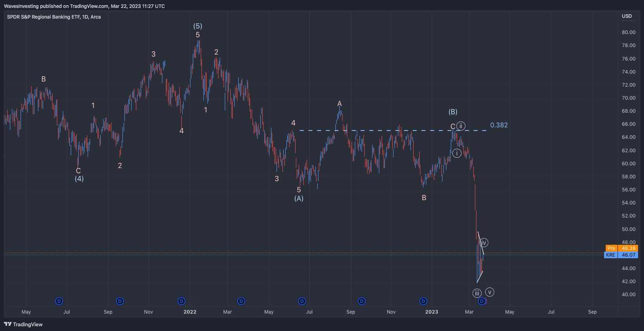Select the A label near Sep 2022 peak
Viewport: 644px width, 331px height.
[x=339, y=104]
